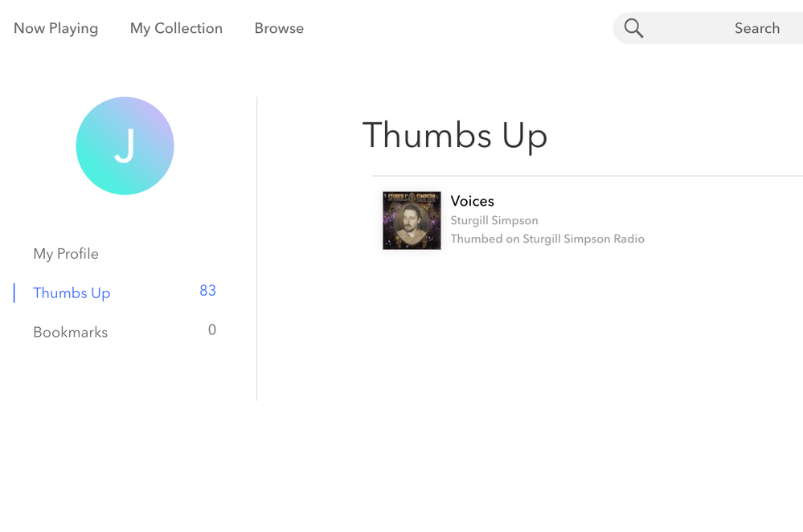This screenshot has width=803, height=532.
Task: Select Thumbs Up in the sidebar
Action: pos(72,293)
